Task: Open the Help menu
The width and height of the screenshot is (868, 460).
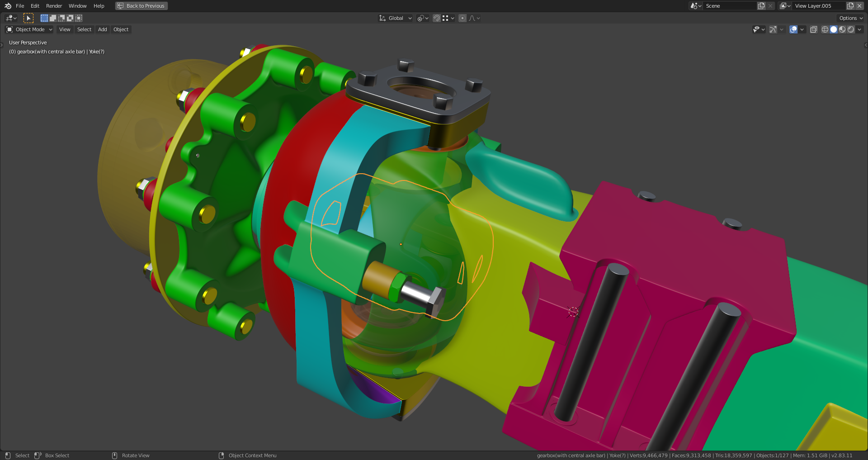Action: coord(99,6)
